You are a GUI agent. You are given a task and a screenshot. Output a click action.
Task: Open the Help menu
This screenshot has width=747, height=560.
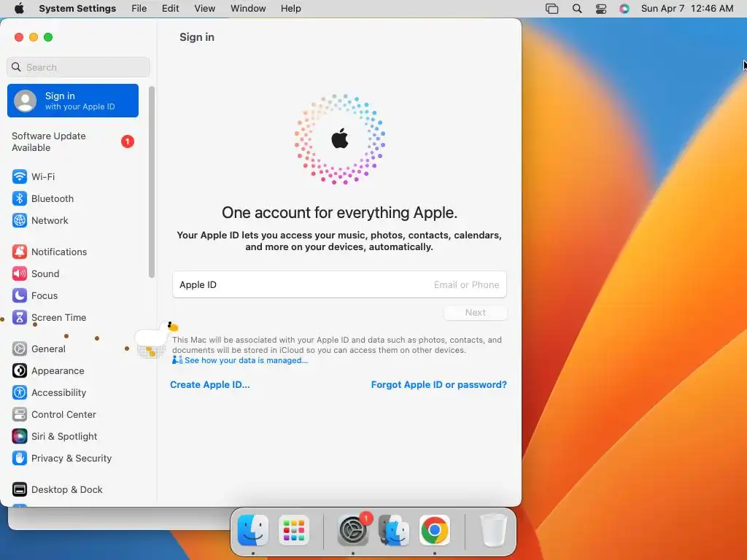point(290,9)
